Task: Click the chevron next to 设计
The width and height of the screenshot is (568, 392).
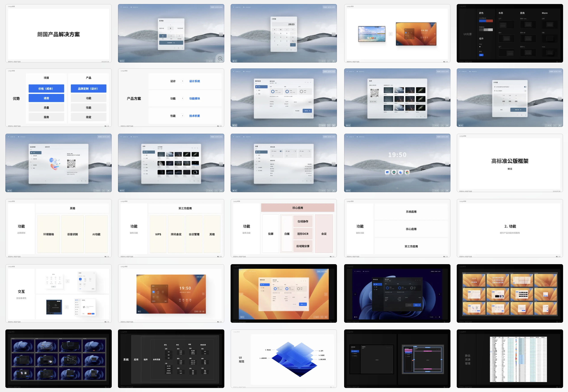Action: 183,81
